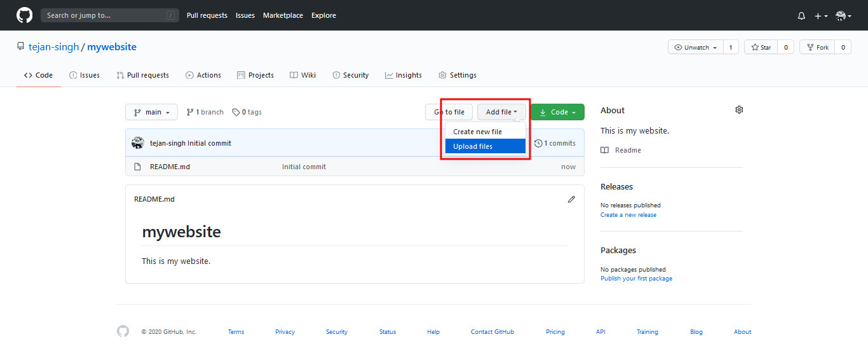Viewport: 868px width, 346px height.
Task: Select the Code tab
Action: (x=39, y=75)
